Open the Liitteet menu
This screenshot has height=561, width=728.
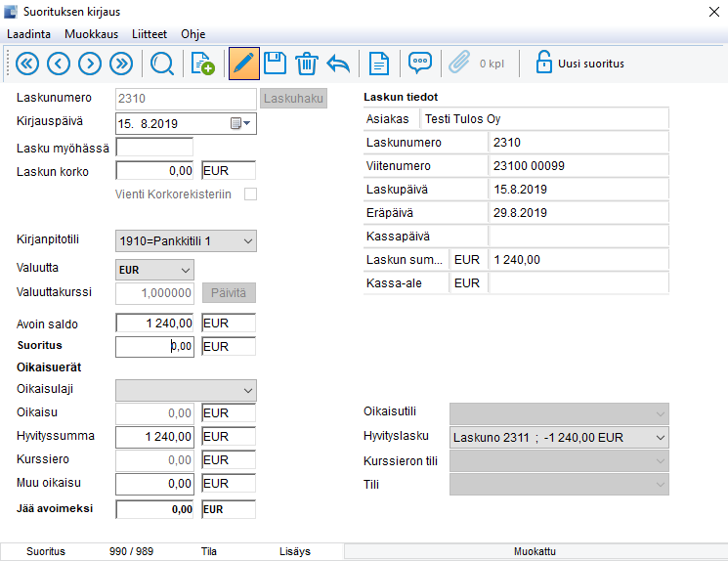pos(150,34)
